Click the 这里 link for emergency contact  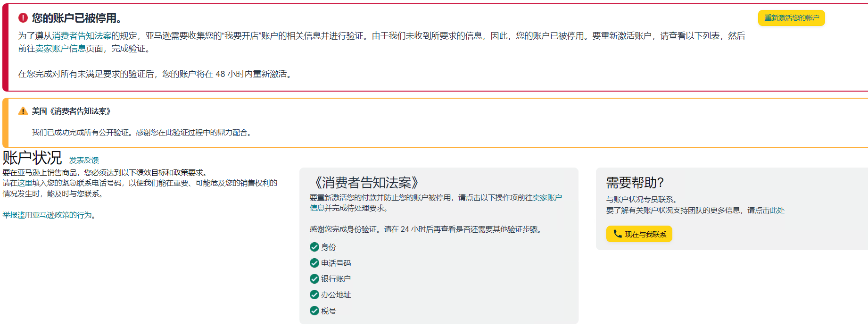click(x=25, y=183)
